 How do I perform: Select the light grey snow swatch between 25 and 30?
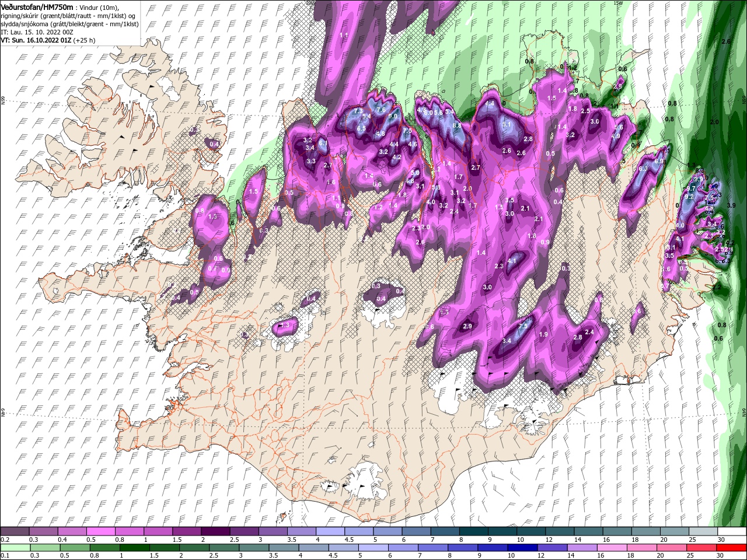[x=702, y=532]
